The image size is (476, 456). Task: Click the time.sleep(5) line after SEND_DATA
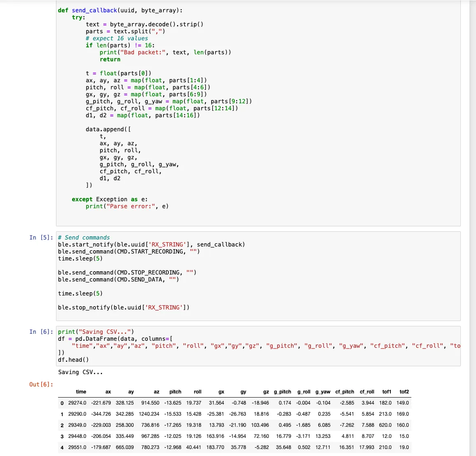tap(80, 293)
